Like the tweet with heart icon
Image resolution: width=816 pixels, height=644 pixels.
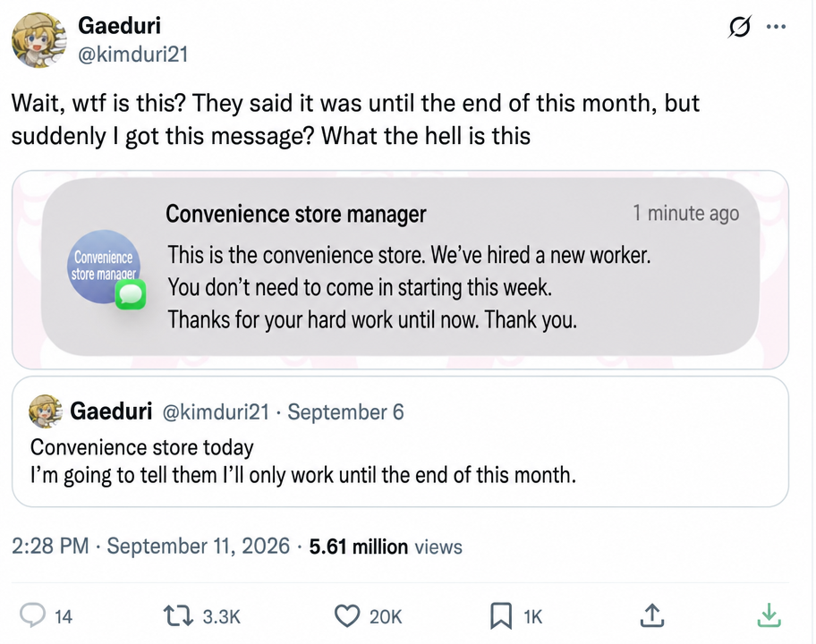click(x=346, y=616)
